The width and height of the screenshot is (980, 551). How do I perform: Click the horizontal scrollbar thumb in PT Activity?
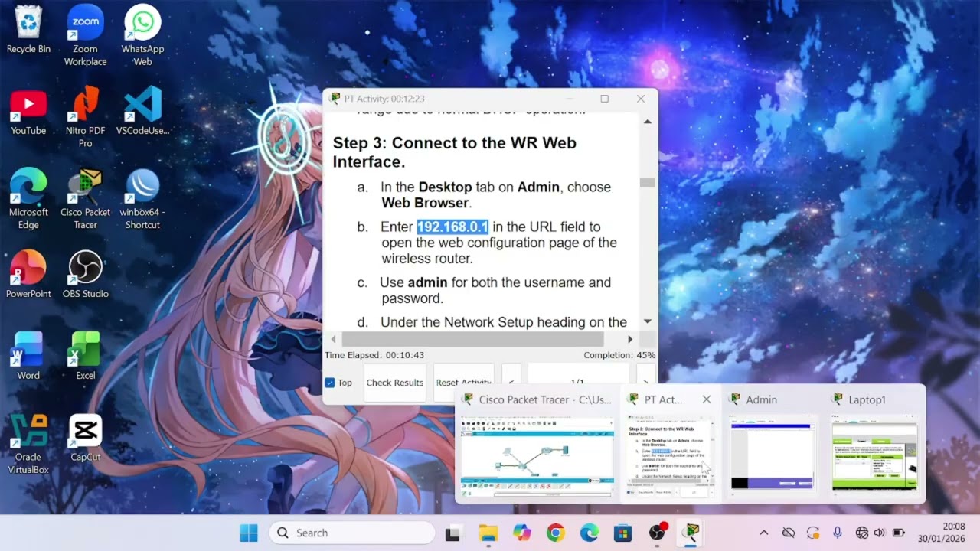tap(472, 339)
